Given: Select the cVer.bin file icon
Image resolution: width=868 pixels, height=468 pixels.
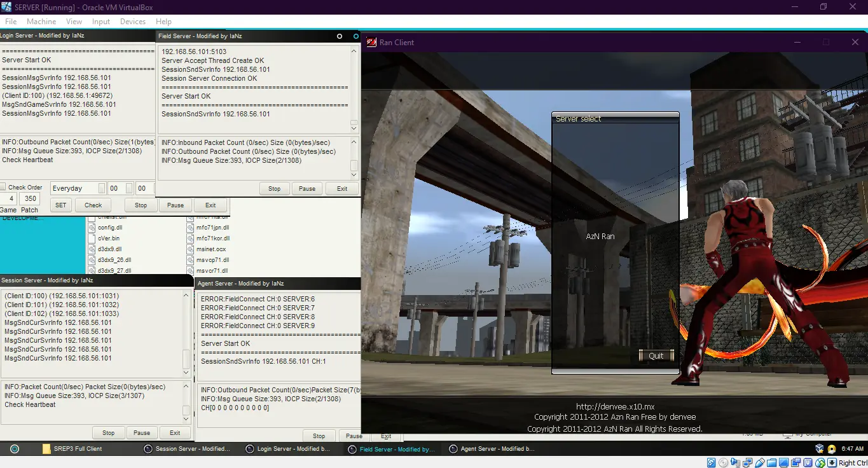Looking at the screenshot, I should [x=92, y=238].
